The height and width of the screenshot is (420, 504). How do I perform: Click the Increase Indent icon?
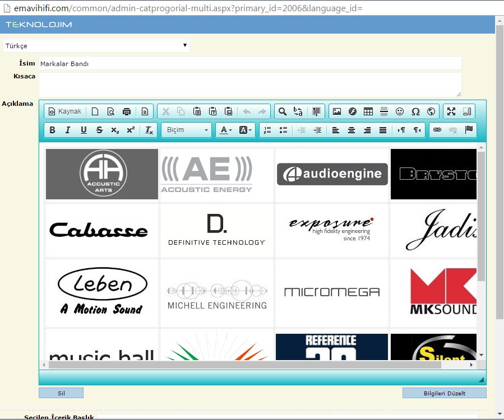(x=317, y=130)
